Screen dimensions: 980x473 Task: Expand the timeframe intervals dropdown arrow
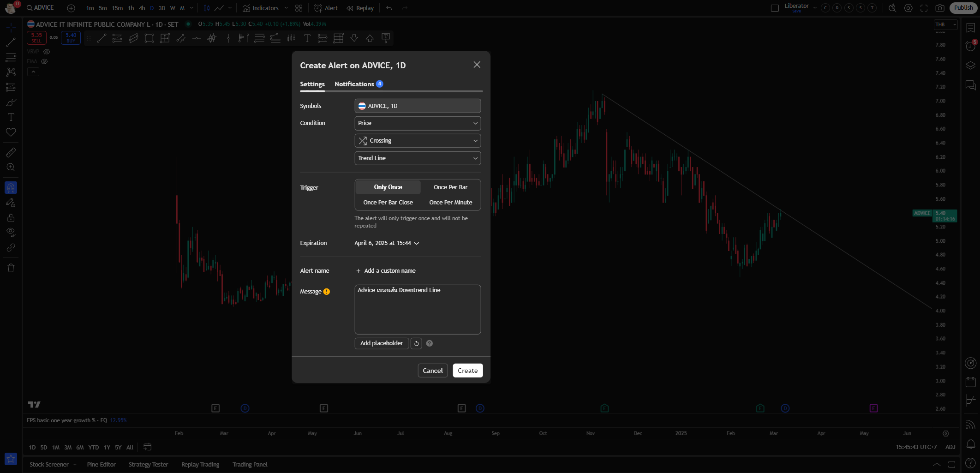point(192,8)
